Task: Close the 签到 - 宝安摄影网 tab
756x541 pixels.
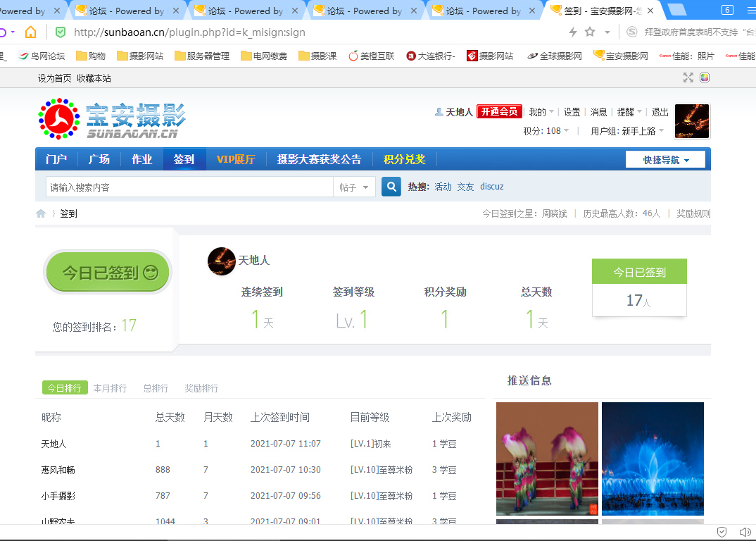Action: tap(650, 11)
